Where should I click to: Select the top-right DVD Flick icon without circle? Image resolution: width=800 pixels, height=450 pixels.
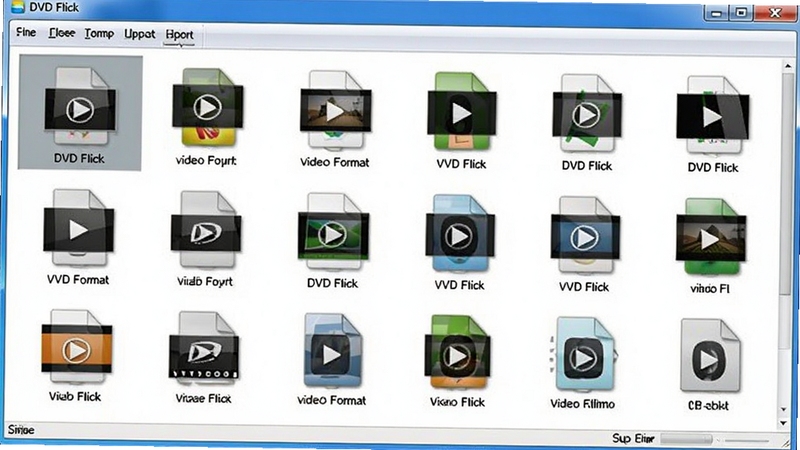(x=713, y=115)
